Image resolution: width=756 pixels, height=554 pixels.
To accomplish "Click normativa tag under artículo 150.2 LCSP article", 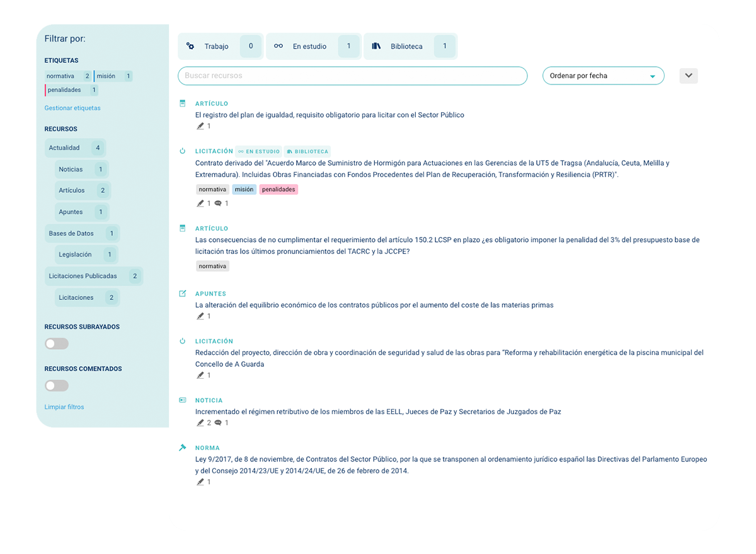I will 212,266.
